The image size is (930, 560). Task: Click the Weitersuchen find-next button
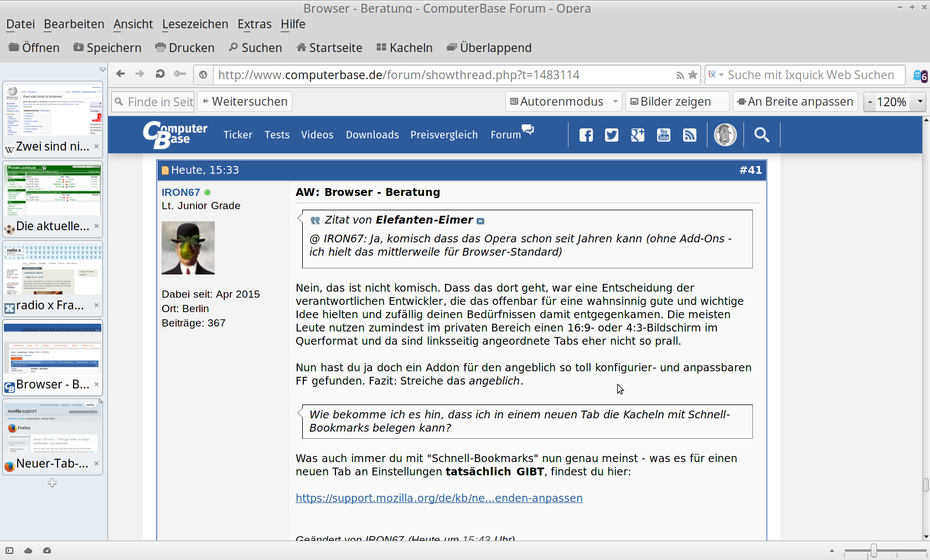coord(245,102)
